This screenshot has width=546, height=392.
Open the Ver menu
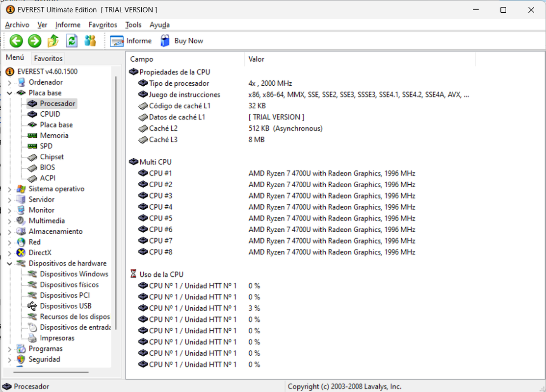[x=42, y=25]
